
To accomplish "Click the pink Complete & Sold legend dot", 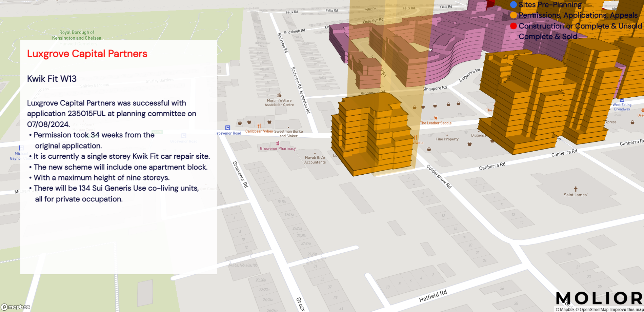I will click(514, 37).
